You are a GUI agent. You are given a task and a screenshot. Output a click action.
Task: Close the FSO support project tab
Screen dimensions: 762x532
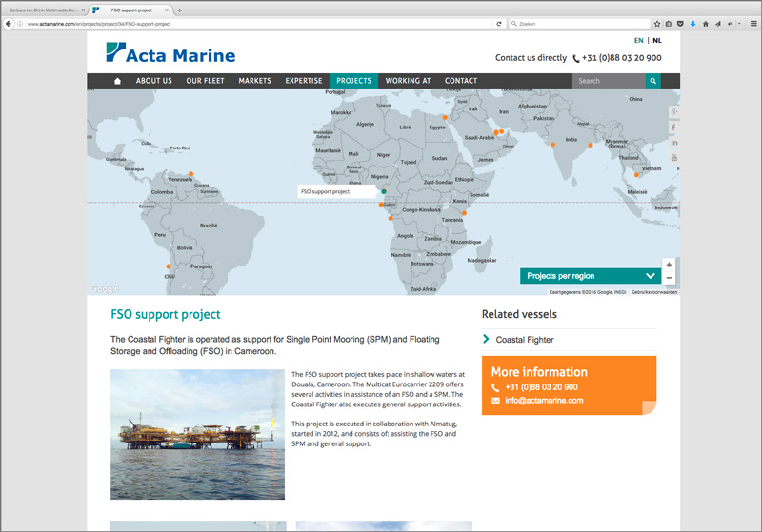(167, 10)
